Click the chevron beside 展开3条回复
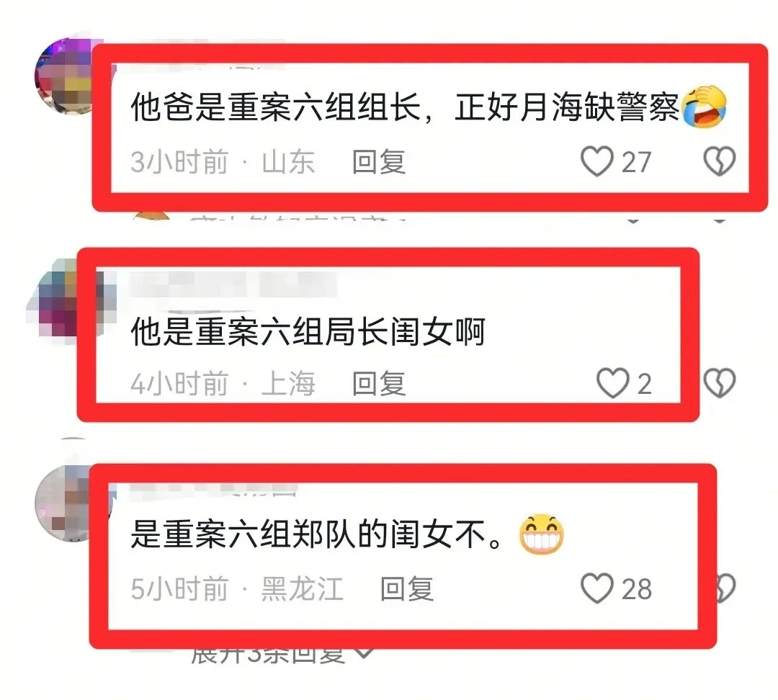778x700 pixels. 365,654
